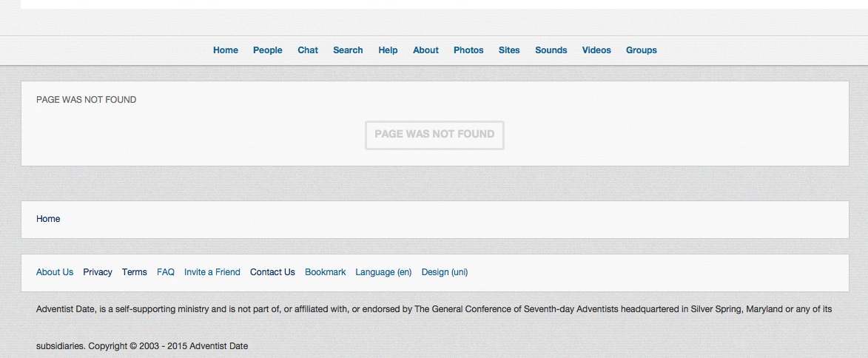Image resolution: width=868 pixels, height=358 pixels.
Task: Navigate to Sites
Action: coord(509,50)
